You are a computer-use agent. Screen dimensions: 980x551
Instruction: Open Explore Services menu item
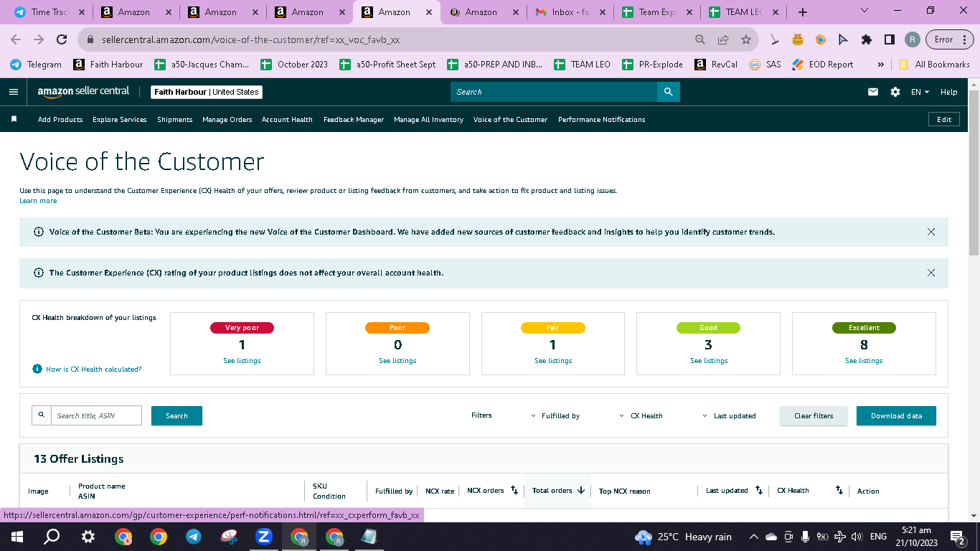pyautogui.click(x=119, y=120)
